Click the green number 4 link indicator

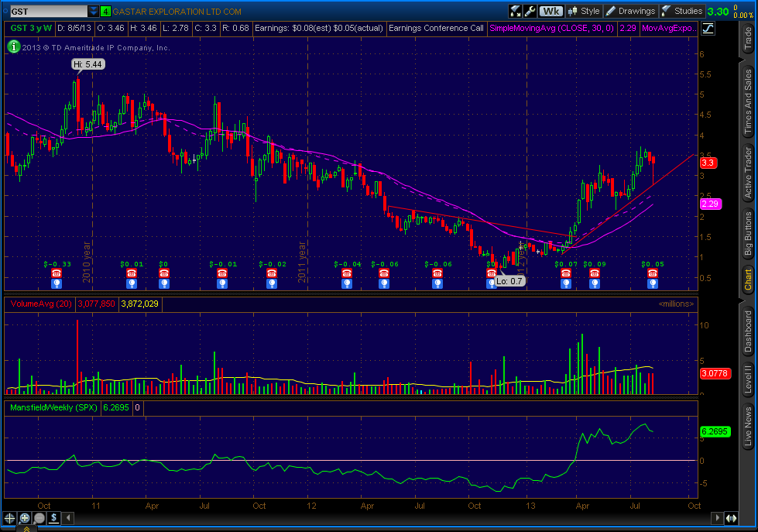(x=105, y=12)
